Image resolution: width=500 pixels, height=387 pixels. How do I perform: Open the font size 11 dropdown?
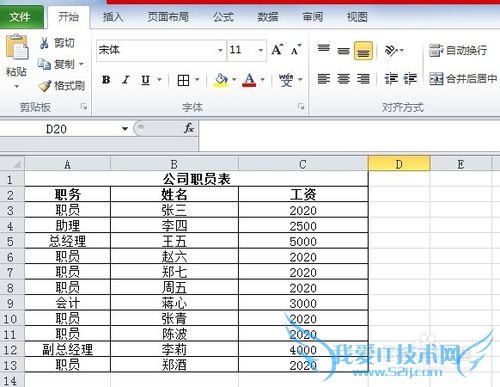261,50
